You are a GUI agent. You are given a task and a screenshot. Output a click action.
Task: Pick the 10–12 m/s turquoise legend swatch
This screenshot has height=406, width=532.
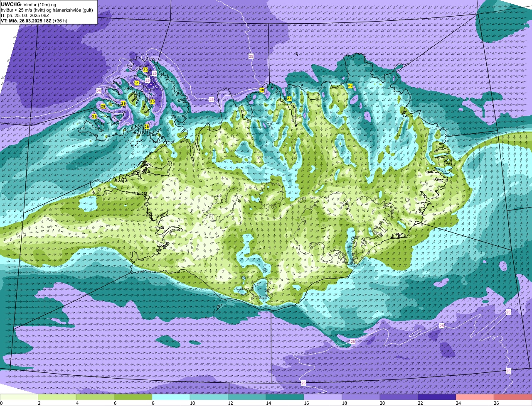click(x=209, y=397)
